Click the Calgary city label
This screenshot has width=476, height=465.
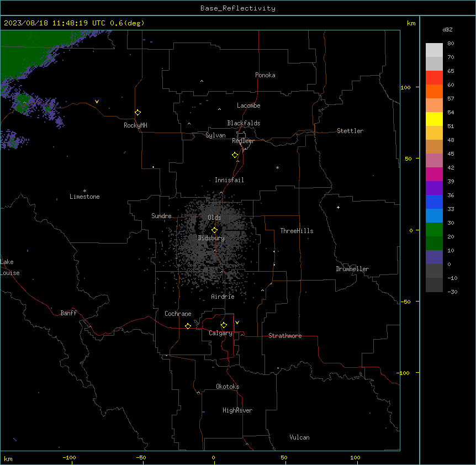[221, 333]
